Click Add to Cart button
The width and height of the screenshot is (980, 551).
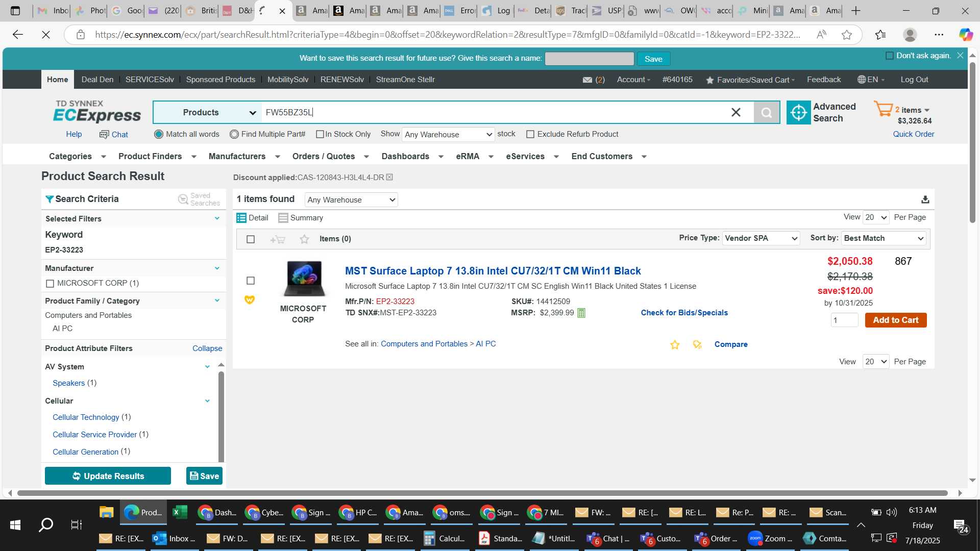tap(896, 320)
